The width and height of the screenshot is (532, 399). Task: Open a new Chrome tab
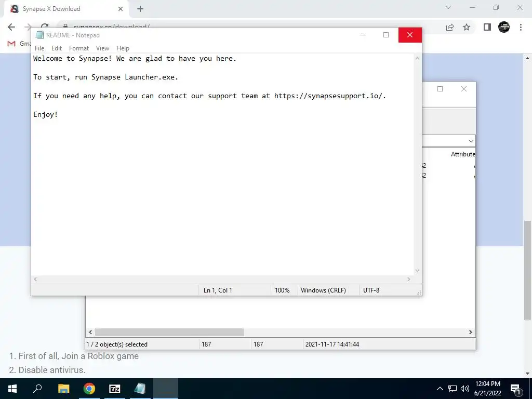click(x=140, y=9)
